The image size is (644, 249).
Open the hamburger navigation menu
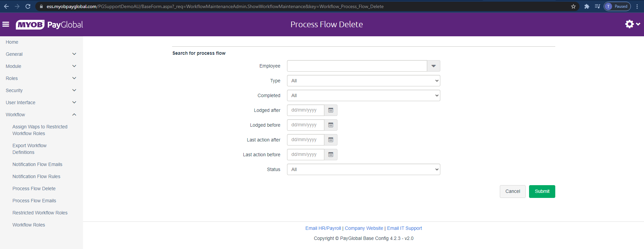coord(6,24)
